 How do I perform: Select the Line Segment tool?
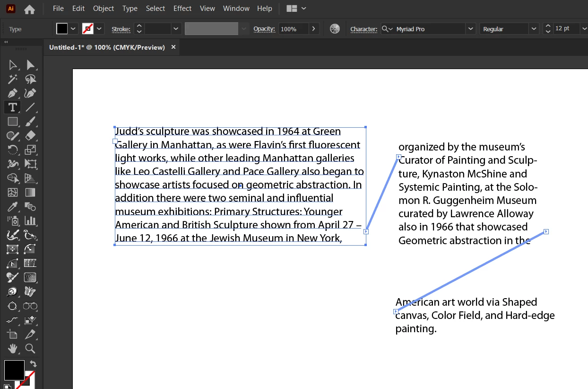point(30,107)
